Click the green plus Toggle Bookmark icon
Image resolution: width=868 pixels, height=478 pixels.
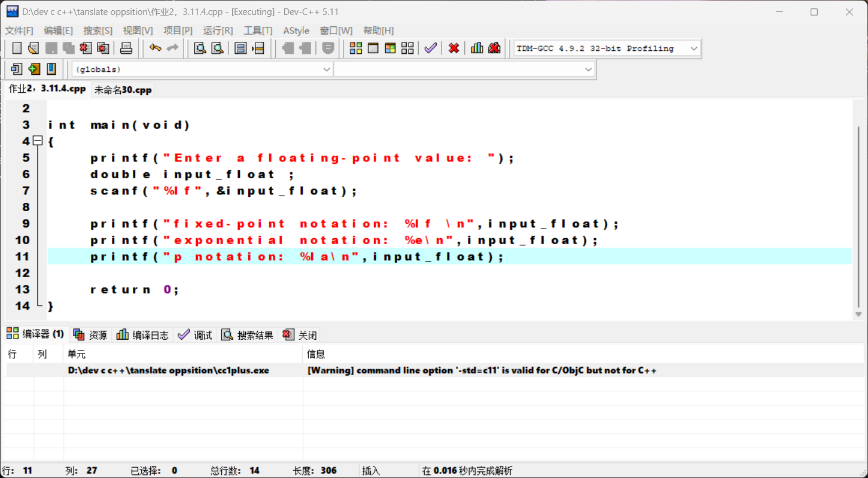coord(34,69)
